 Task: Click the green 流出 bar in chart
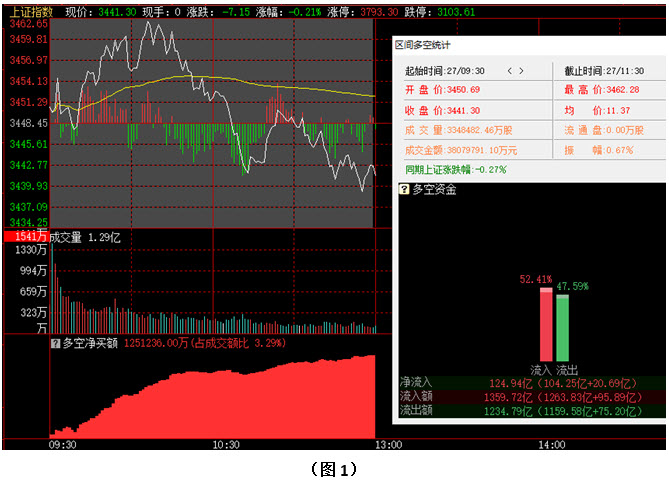point(562,328)
